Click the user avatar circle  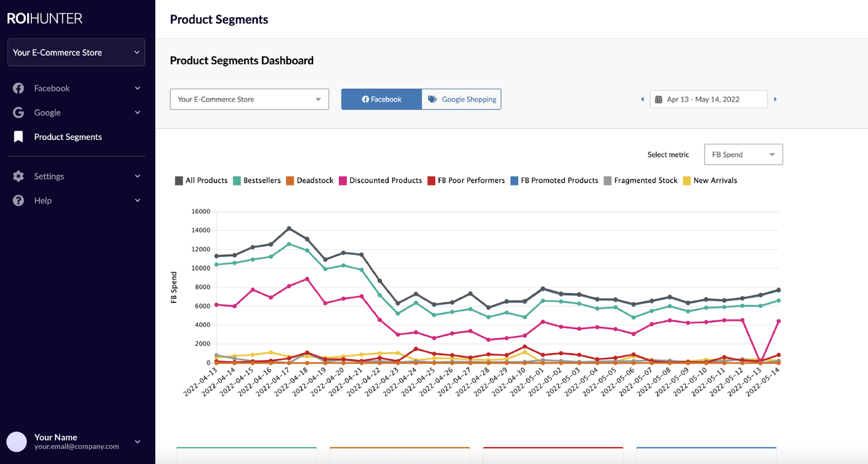click(x=17, y=442)
